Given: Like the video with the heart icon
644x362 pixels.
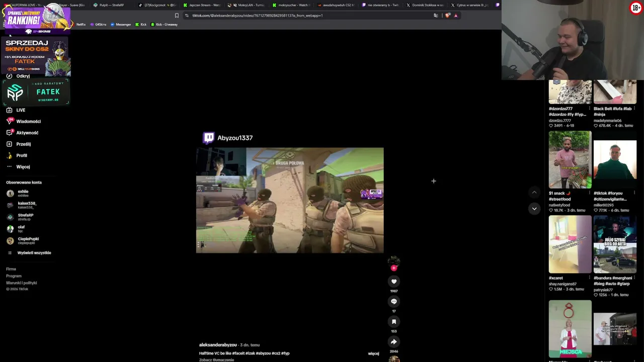Looking at the screenshot, I should 394,282.
